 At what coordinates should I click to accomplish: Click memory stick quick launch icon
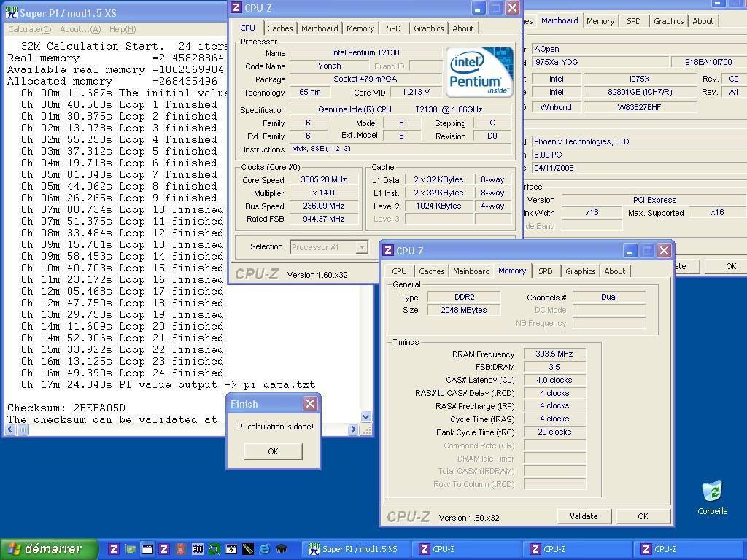248,549
